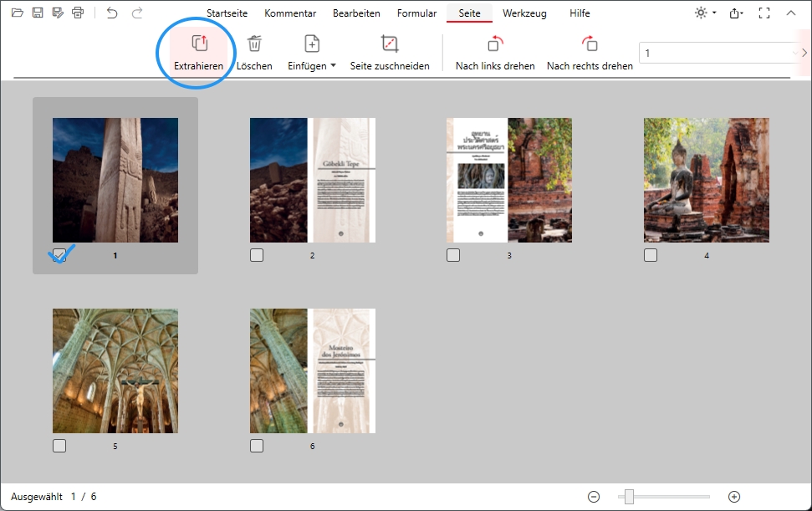The width and height of the screenshot is (812, 511).
Task: Click the thumbnail zoom slider handle
Action: (x=629, y=497)
